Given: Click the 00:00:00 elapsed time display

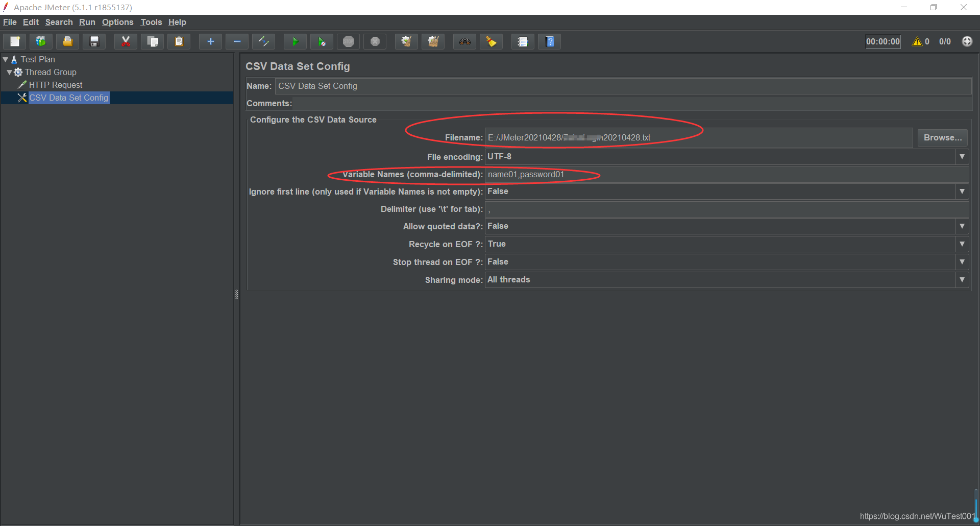Looking at the screenshot, I should [883, 41].
